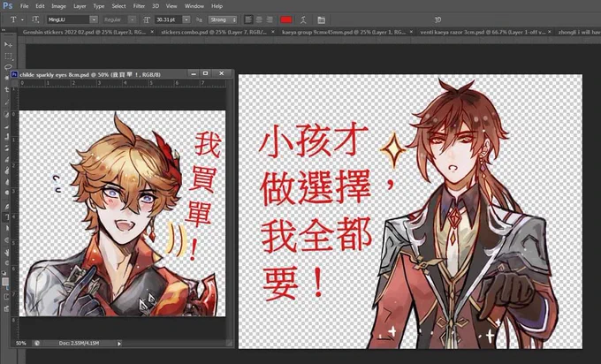The height and width of the screenshot is (364, 601).
Task: Select the Path Selection tool
Action: tap(7, 228)
